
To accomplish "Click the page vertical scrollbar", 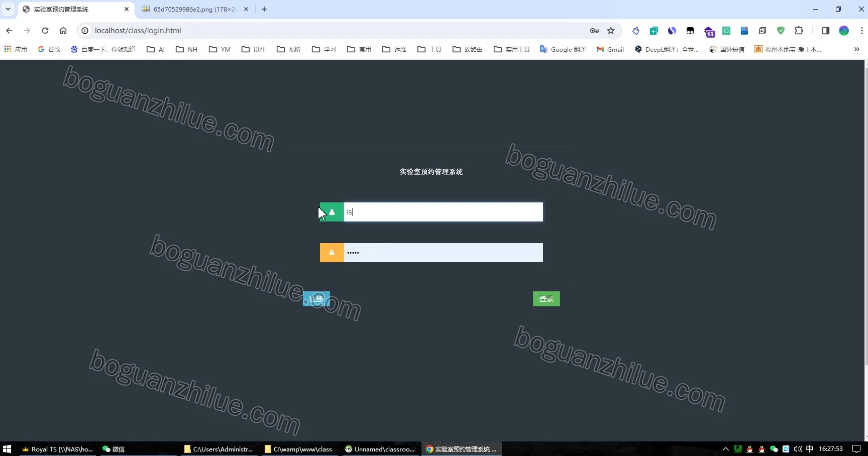I will pyautogui.click(x=865, y=216).
